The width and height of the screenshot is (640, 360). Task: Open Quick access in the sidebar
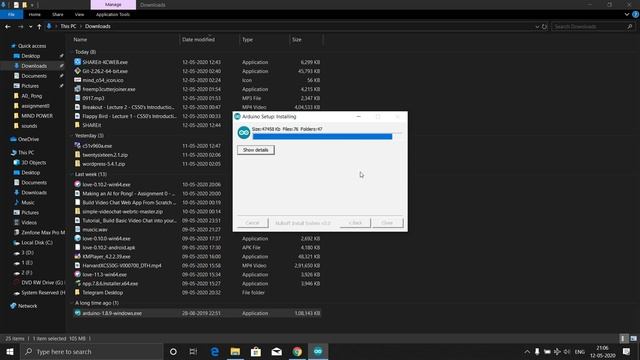coord(32,46)
